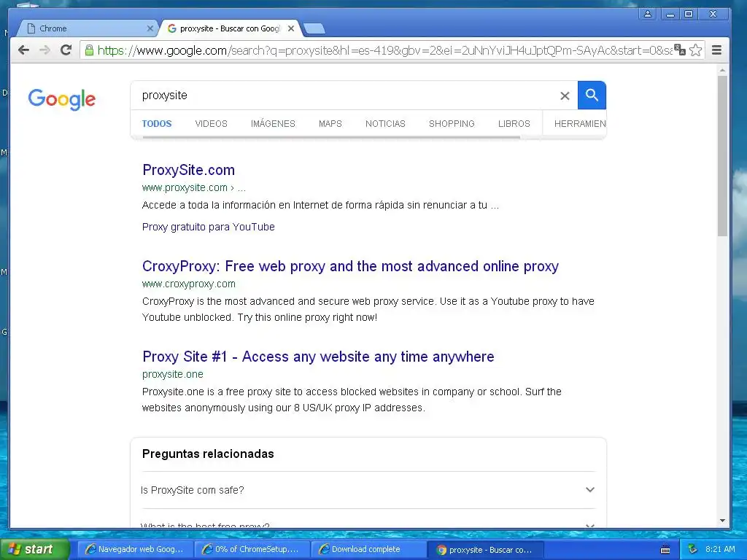Click the forward navigation arrow
The image size is (747, 560).
point(44,50)
